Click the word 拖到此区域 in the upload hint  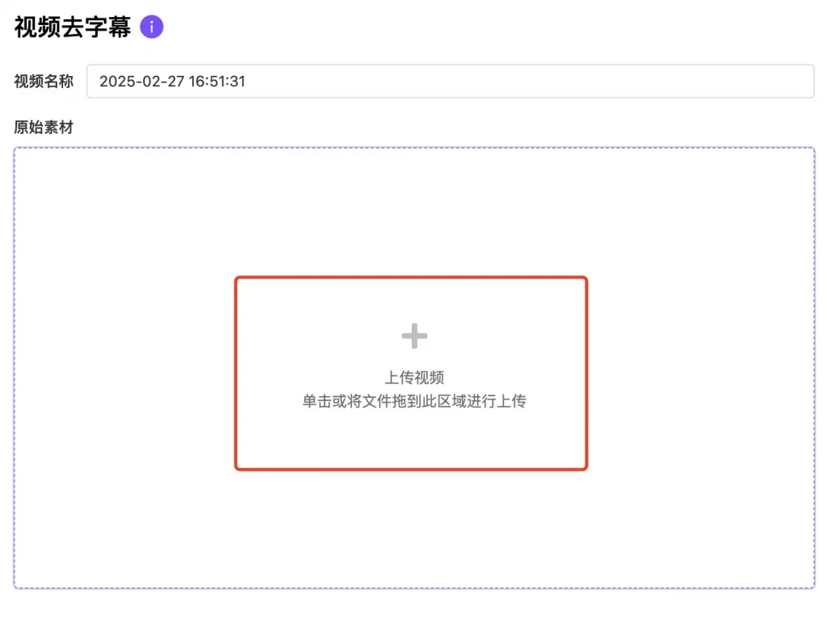429,401
